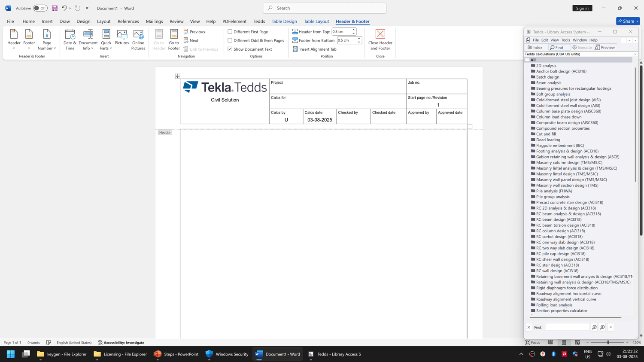The width and height of the screenshot is (644, 362).
Task: Open Find options dropdown in Tedds
Action: (x=611, y=327)
